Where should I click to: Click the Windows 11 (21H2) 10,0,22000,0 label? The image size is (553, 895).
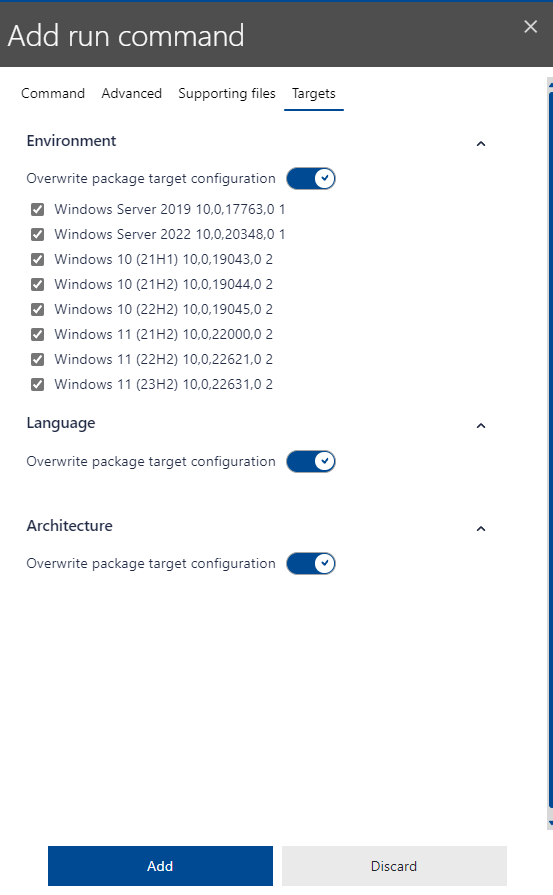click(x=163, y=334)
